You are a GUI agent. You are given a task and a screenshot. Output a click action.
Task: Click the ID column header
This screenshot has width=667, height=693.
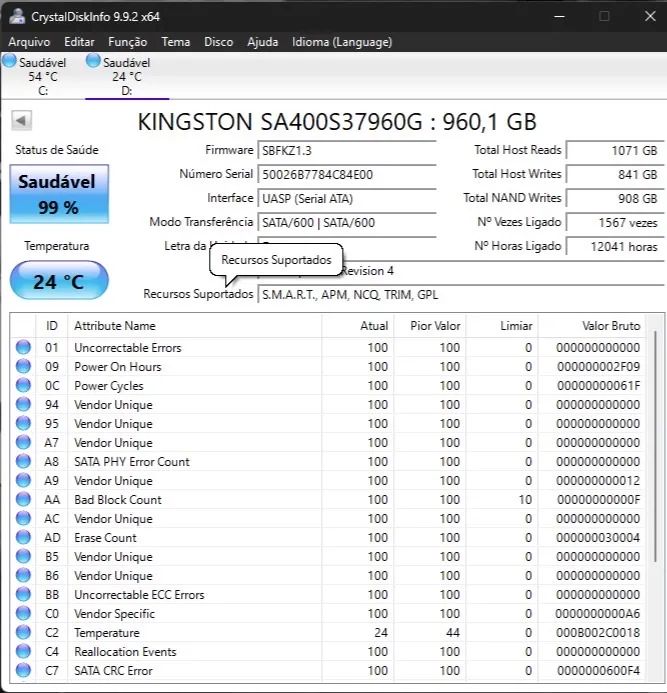tap(52, 326)
